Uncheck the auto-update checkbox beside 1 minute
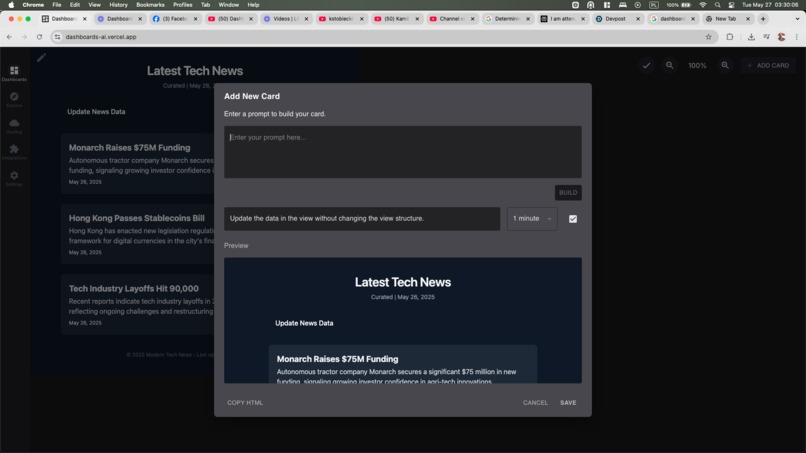806x453 pixels. tap(573, 219)
